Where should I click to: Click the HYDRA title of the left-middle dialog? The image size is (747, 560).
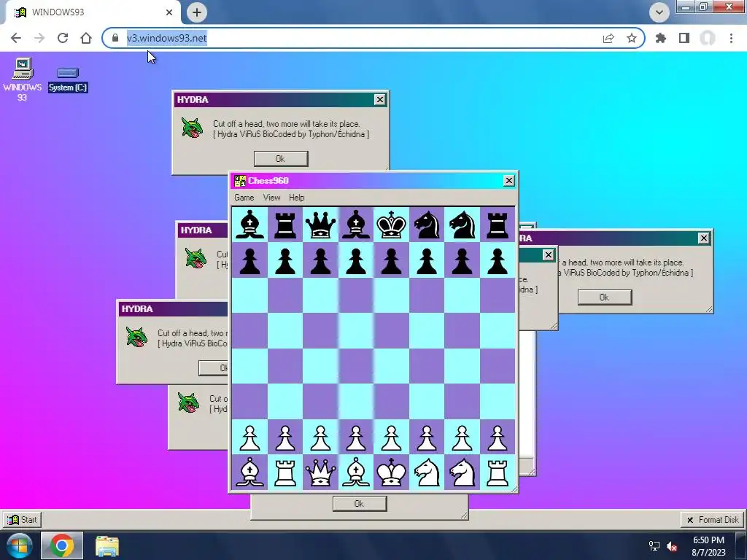196,230
